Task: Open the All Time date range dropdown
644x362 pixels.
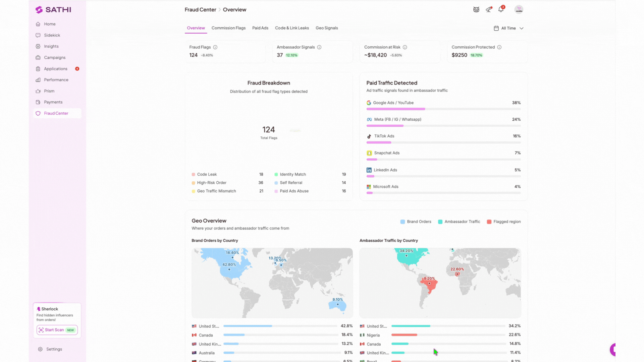Action: click(x=508, y=28)
